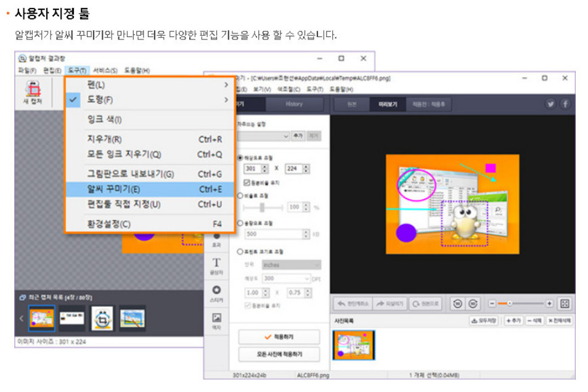
Task: Open the 스티커 sticker tool
Action: pos(216,294)
